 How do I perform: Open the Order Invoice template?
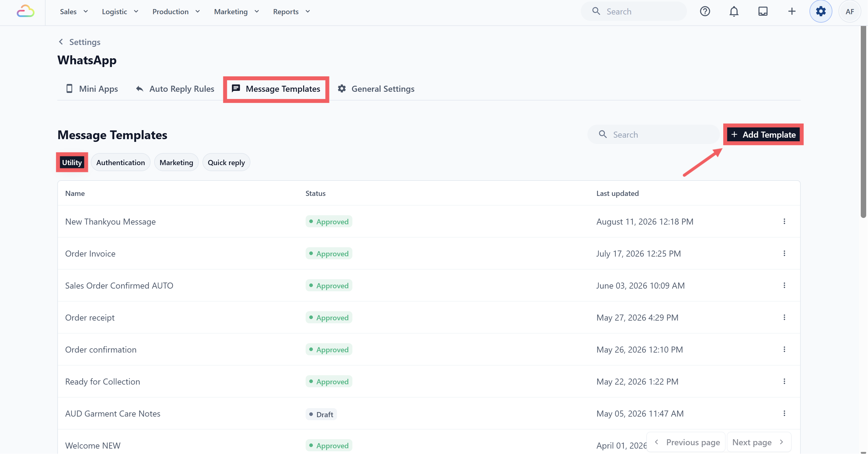pos(90,254)
